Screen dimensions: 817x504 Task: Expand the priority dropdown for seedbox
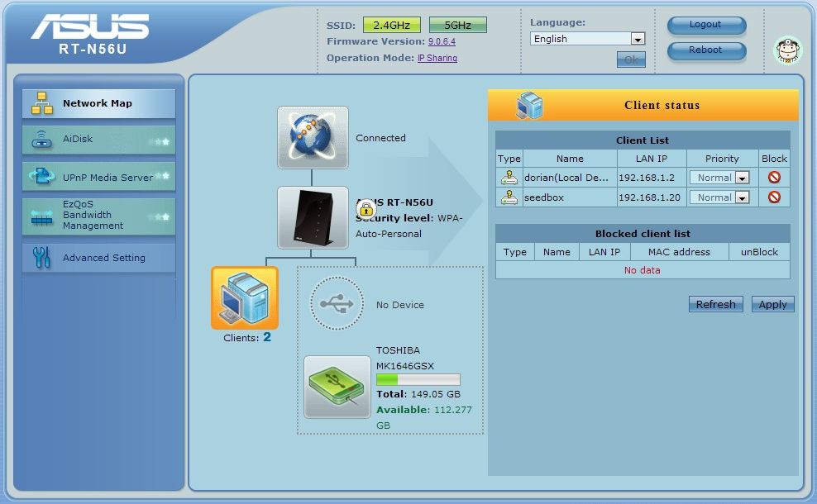click(x=742, y=197)
